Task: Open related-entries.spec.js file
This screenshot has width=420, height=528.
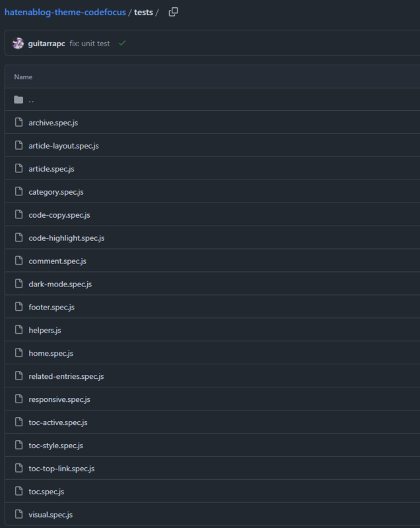Action: click(66, 376)
